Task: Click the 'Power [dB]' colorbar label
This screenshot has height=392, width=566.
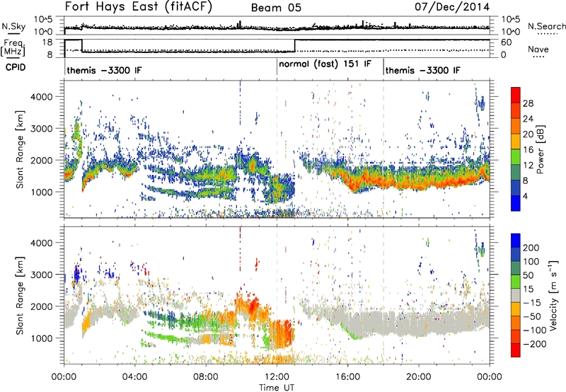Action: (540, 149)
